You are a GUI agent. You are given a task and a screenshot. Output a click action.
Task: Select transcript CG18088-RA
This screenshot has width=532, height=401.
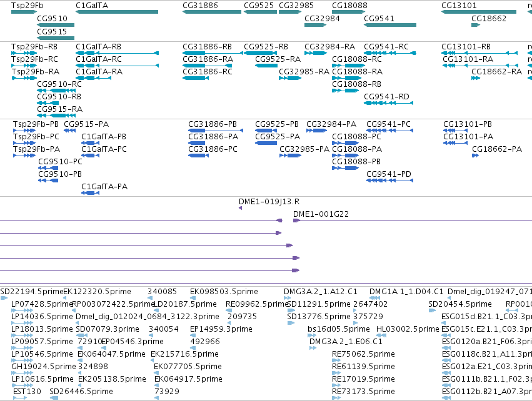357,72
